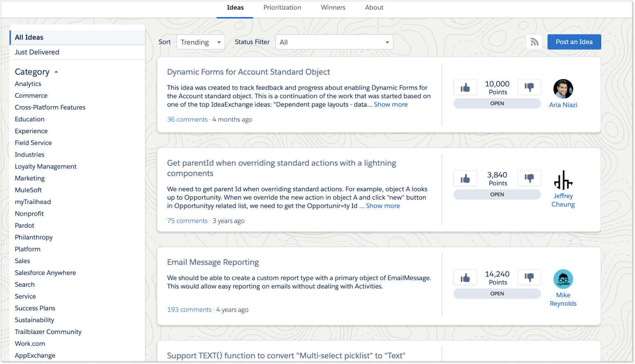The height and width of the screenshot is (364, 635).
Task: Filter by Trailblazer Community category
Action: pos(48,332)
